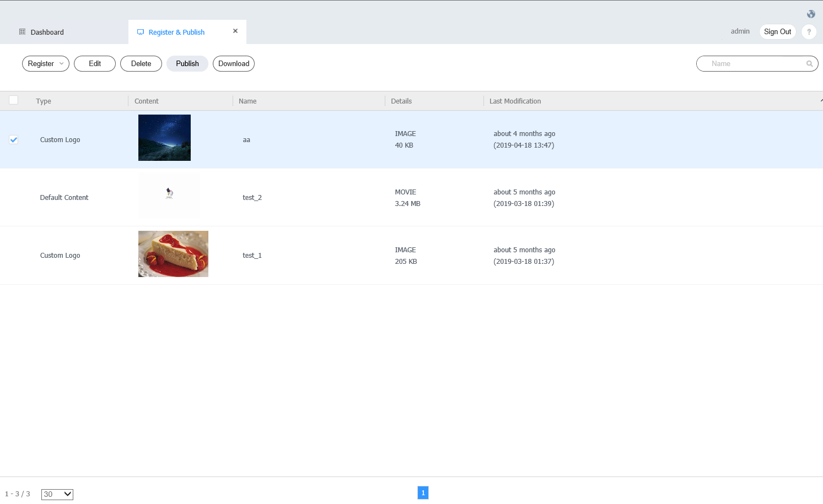823x504 pixels.
Task: Sort by the Last Modification column
Action: (x=515, y=101)
